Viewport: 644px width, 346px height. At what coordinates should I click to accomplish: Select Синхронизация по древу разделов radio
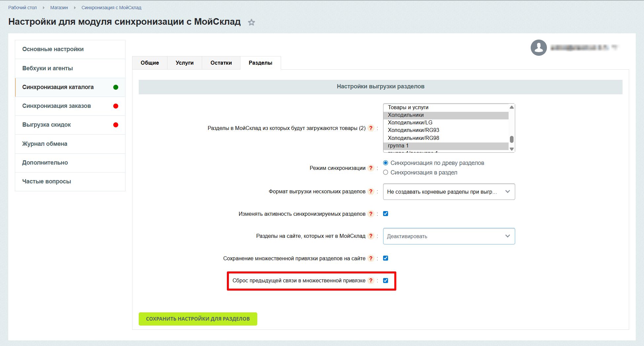(x=385, y=163)
